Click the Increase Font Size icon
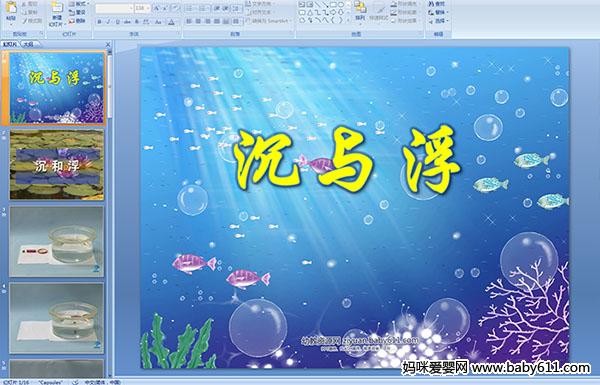The height and width of the screenshot is (385, 600). (x=157, y=8)
